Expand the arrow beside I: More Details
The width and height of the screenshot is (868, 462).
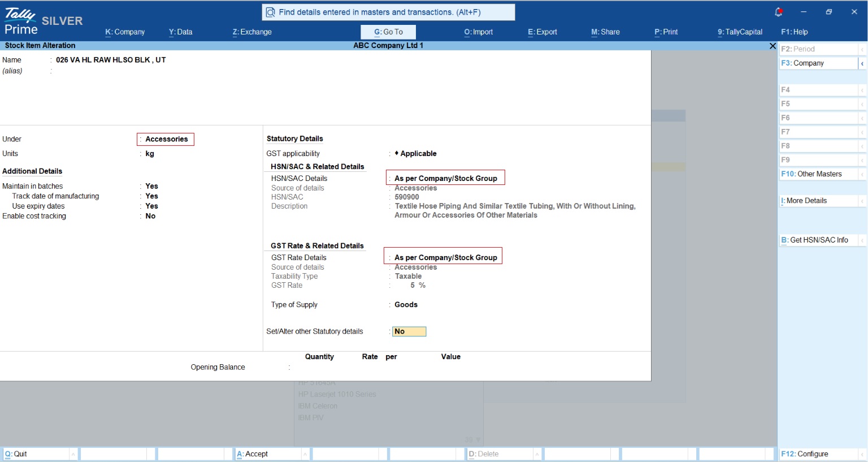click(x=862, y=201)
